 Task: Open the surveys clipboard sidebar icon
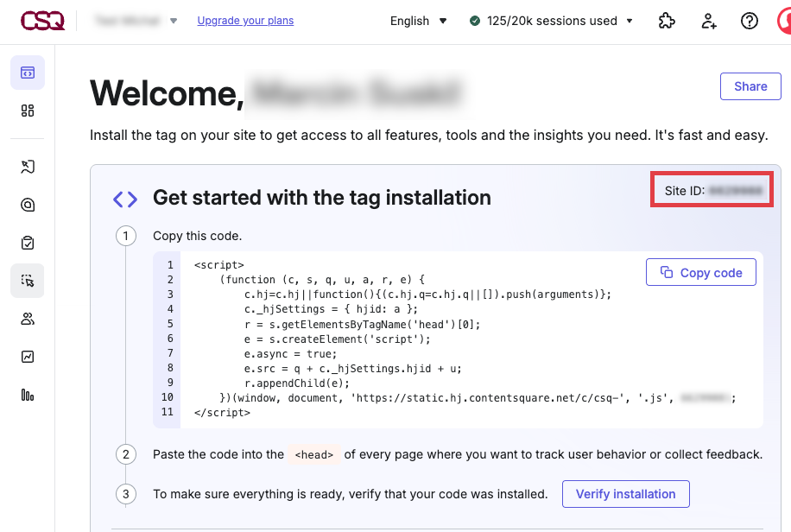[28, 243]
